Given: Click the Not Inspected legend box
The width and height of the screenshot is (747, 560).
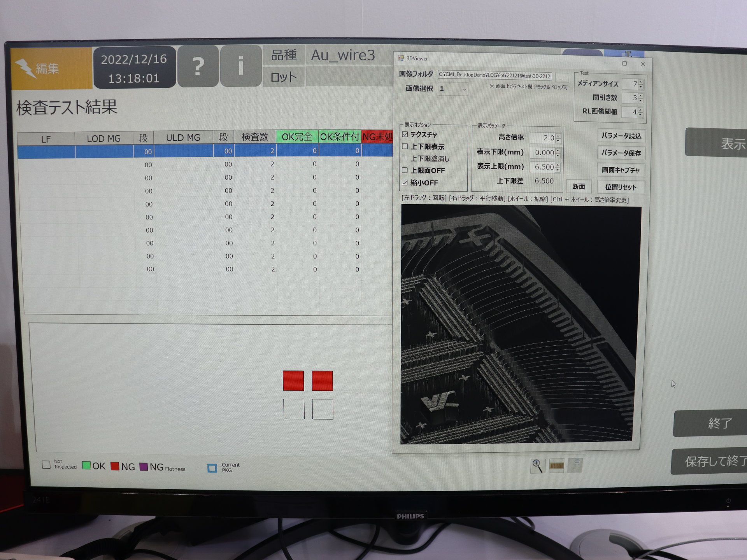Looking at the screenshot, I should pyautogui.click(x=46, y=464).
